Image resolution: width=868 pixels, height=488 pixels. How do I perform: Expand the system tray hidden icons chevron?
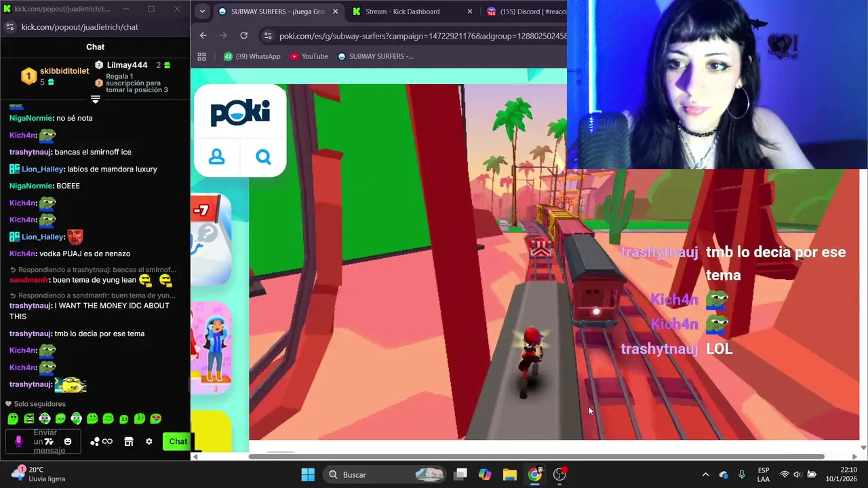point(705,474)
